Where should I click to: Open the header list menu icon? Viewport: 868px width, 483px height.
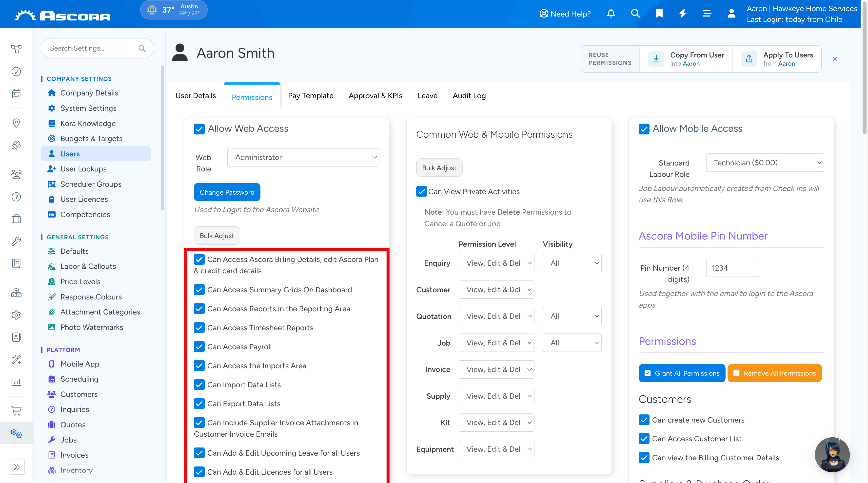pos(707,14)
